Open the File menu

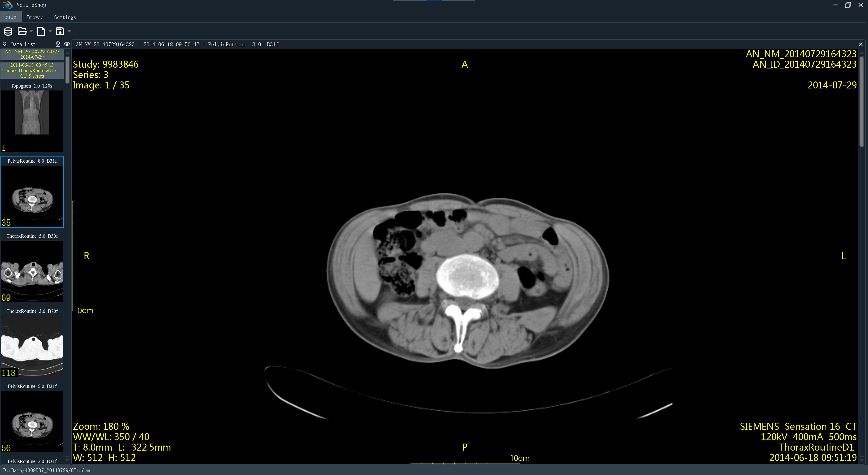(x=10, y=17)
